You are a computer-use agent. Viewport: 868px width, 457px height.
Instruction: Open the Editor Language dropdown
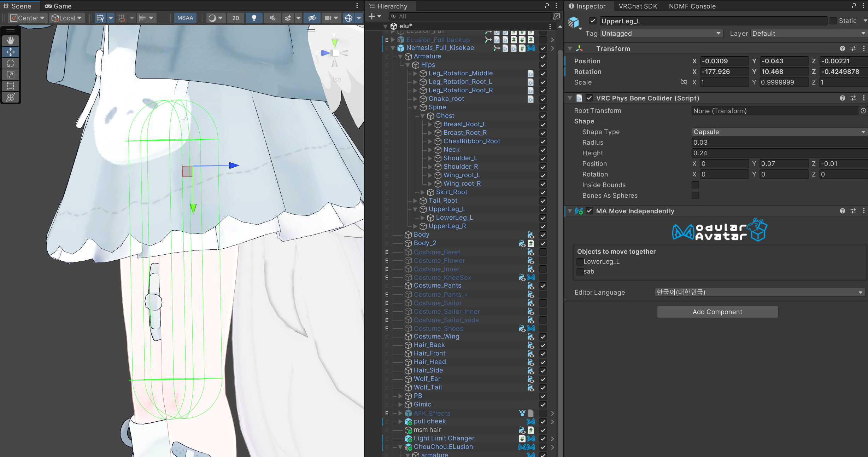759,293
